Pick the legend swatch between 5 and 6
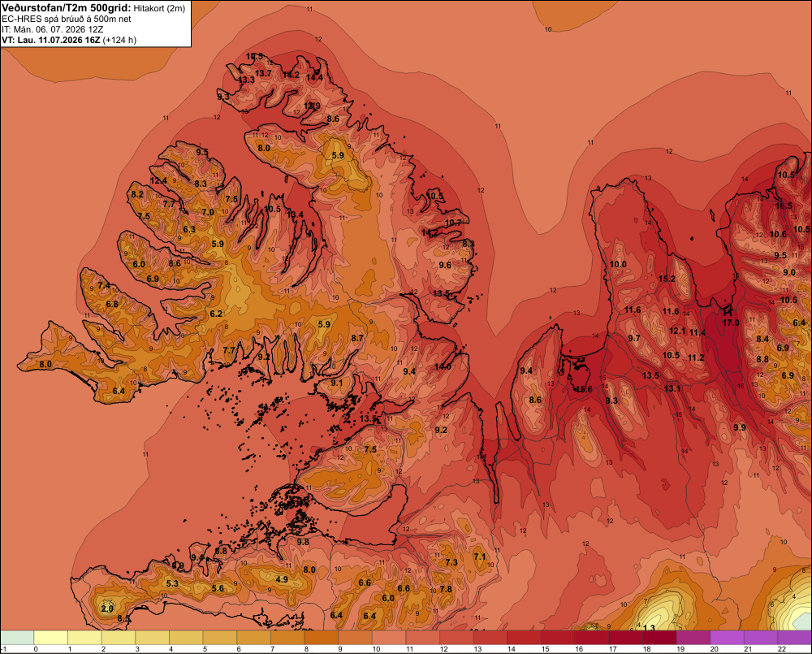Image resolution: width=812 pixels, height=654 pixels. 219,637
